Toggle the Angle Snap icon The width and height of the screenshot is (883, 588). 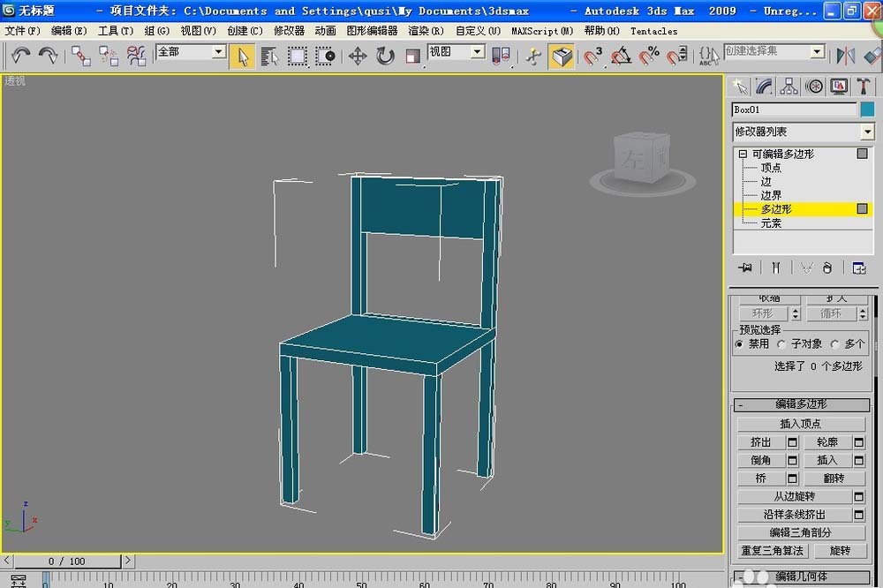tap(621, 57)
